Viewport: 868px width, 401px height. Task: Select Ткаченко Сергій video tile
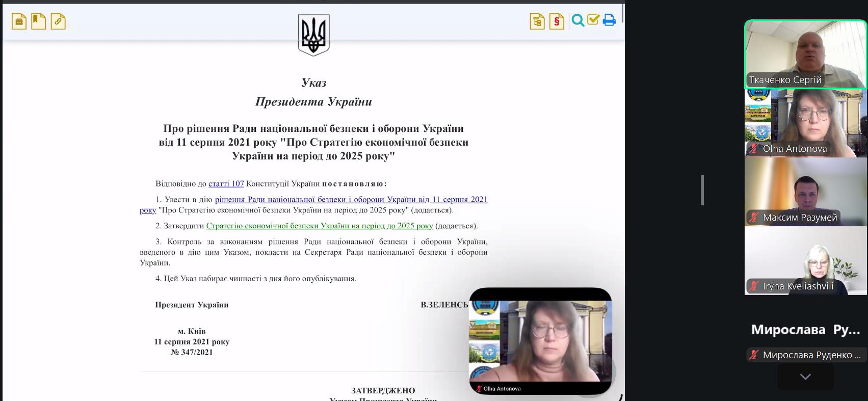point(805,54)
